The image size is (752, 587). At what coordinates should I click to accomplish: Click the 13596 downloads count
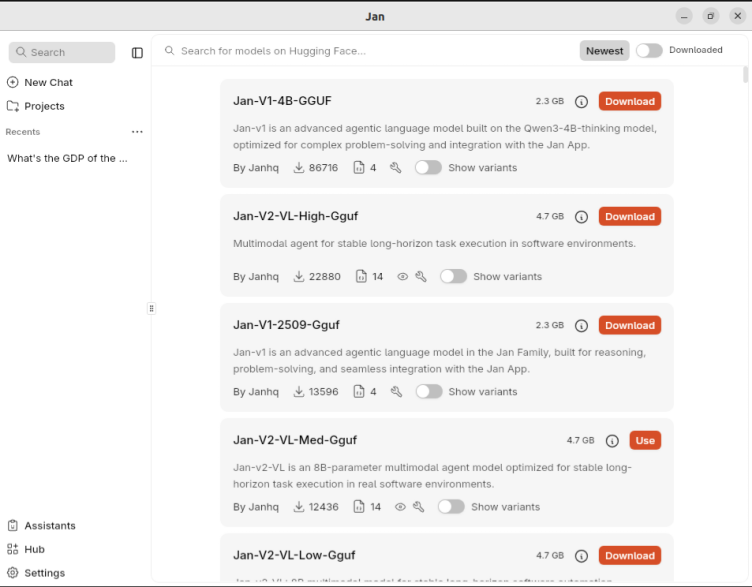pos(323,392)
